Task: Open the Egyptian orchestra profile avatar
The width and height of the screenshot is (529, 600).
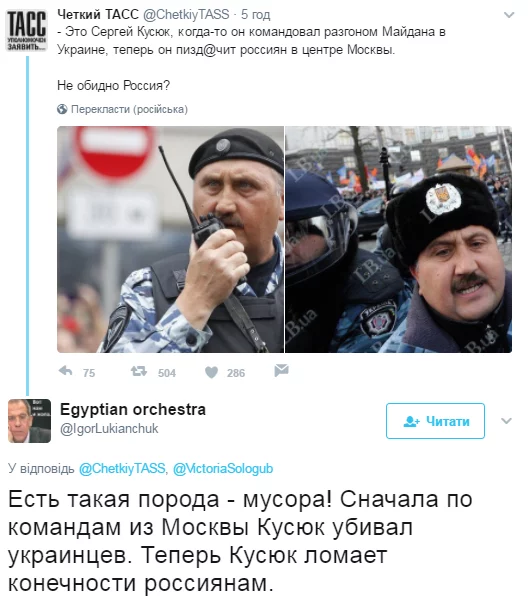Action: tap(29, 421)
